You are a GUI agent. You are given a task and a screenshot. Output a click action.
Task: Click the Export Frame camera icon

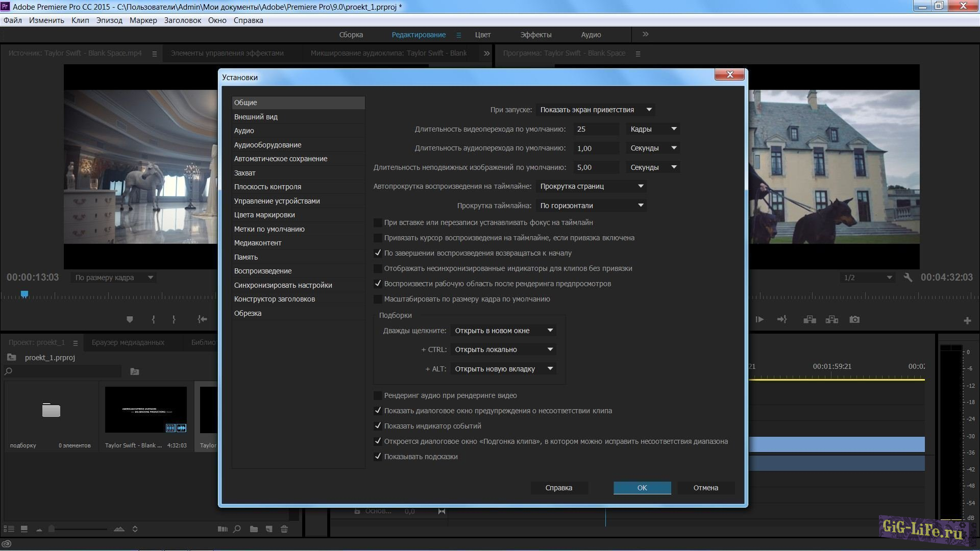[854, 320]
